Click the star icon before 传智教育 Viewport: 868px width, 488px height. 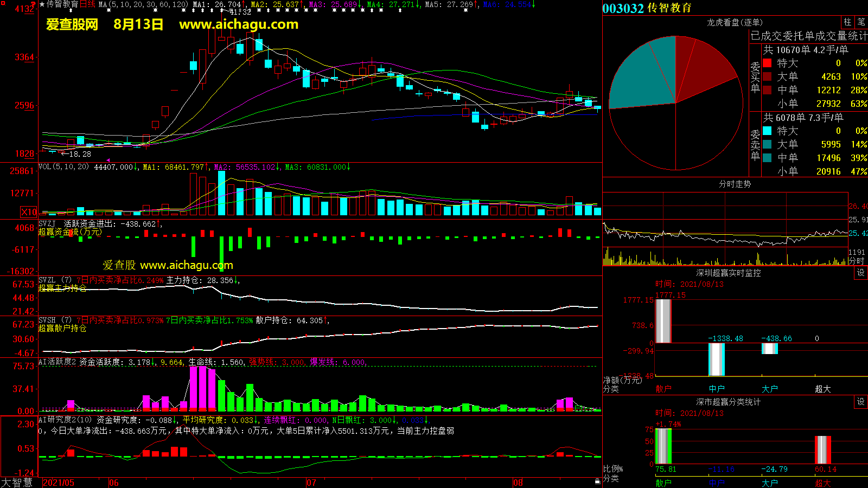tap(42, 4)
